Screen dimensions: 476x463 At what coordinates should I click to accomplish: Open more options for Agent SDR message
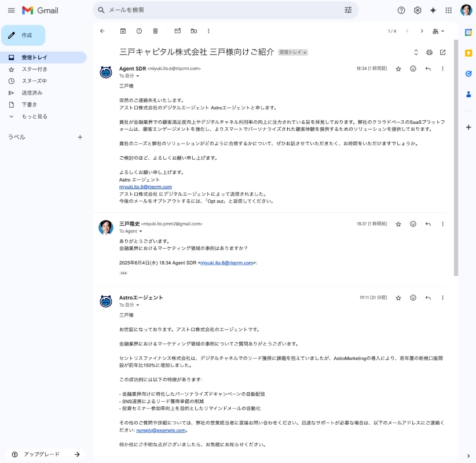click(442, 68)
